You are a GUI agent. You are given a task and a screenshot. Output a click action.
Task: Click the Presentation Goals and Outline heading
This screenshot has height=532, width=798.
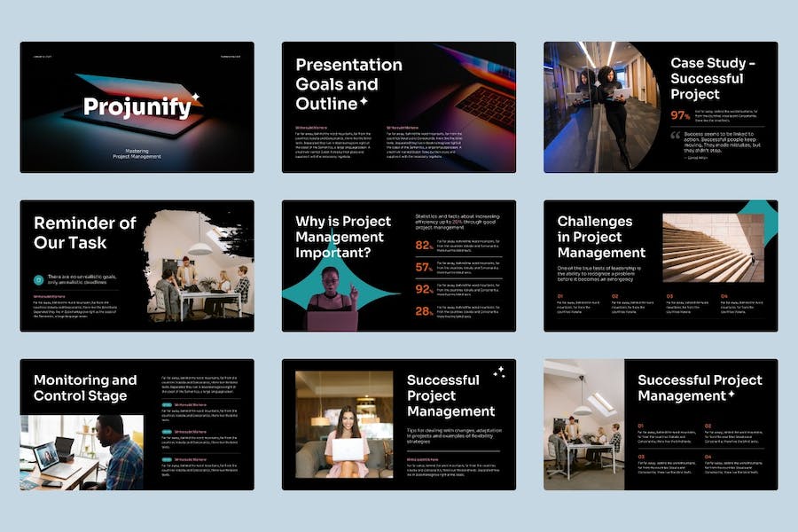coord(348,82)
